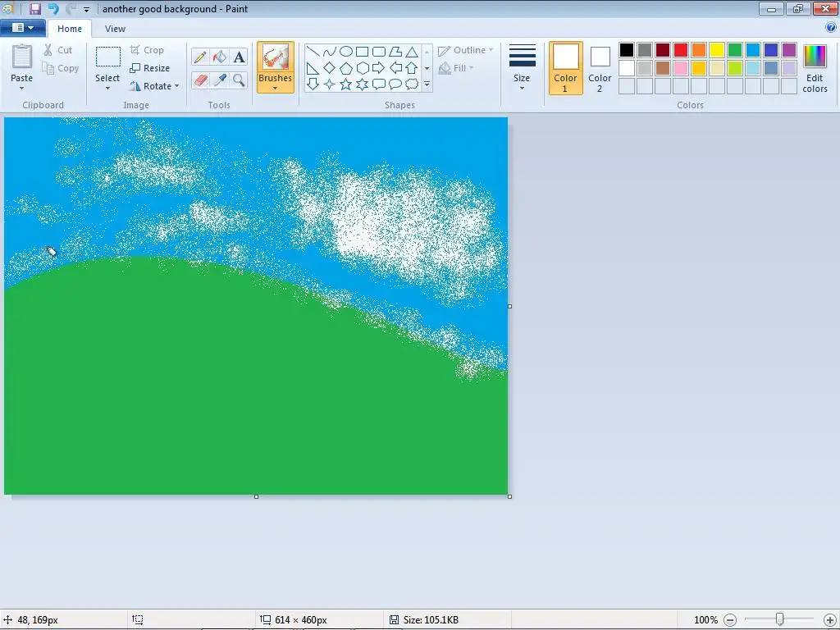Choose the Rounded rectangle shape
Screen dimensions: 840x630
pos(379,52)
